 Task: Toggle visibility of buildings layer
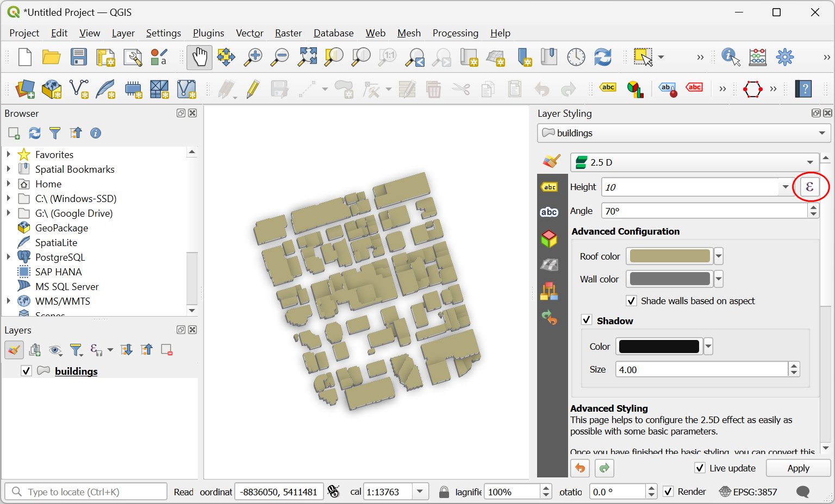click(x=26, y=371)
